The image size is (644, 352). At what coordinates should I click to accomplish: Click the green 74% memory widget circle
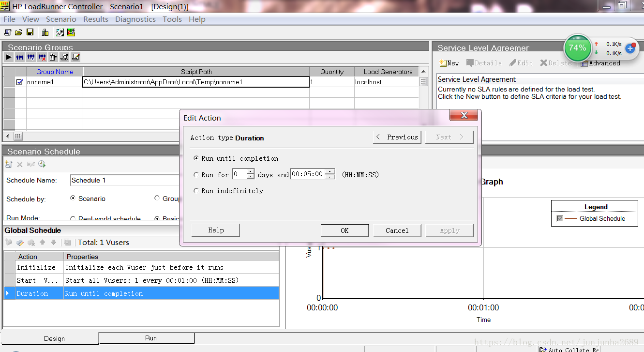pos(578,48)
